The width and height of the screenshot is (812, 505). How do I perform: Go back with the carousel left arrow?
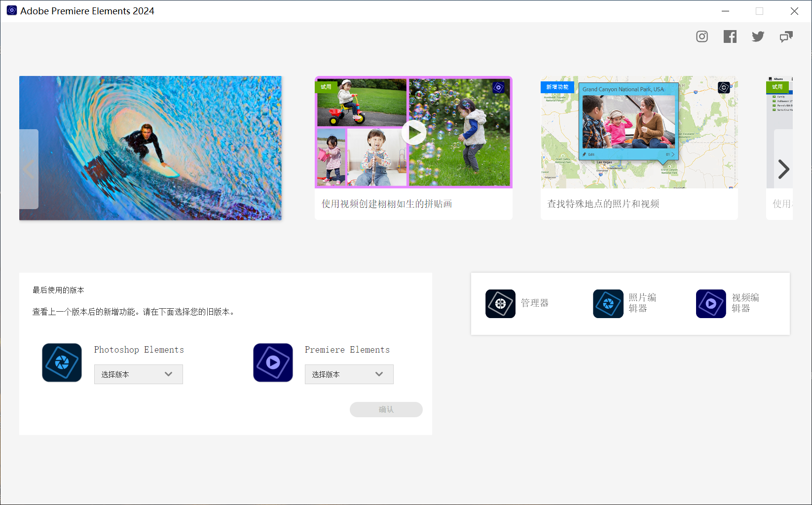(x=29, y=169)
